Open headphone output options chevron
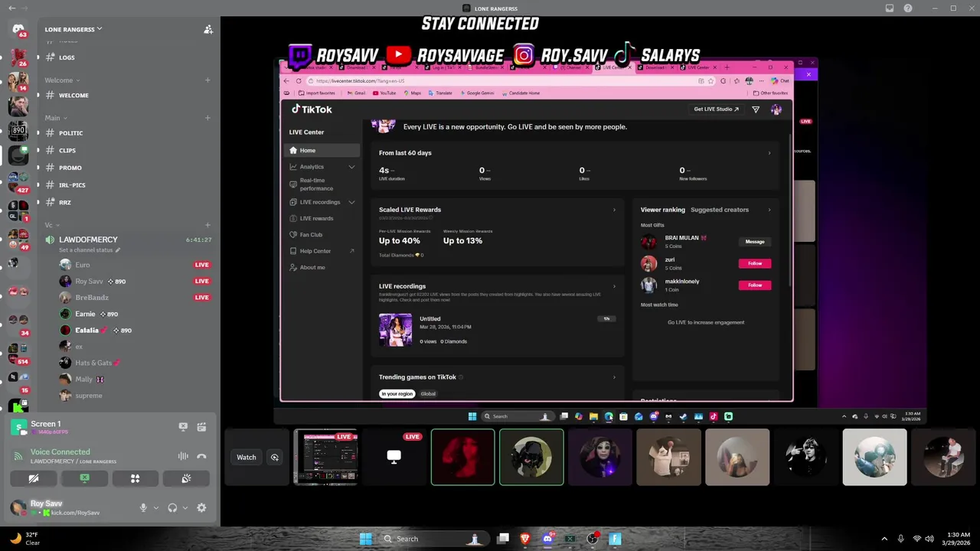This screenshot has width=980, height=551. [185, 507]
